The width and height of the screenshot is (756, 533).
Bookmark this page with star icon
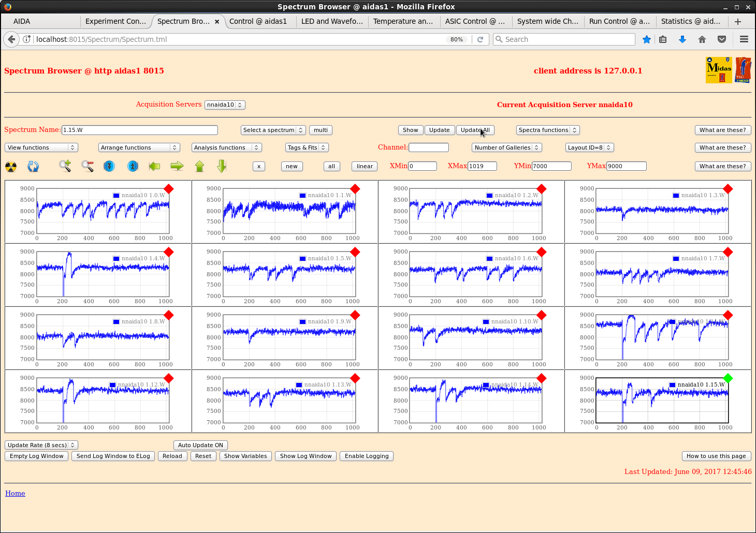(x=647, y=39)
